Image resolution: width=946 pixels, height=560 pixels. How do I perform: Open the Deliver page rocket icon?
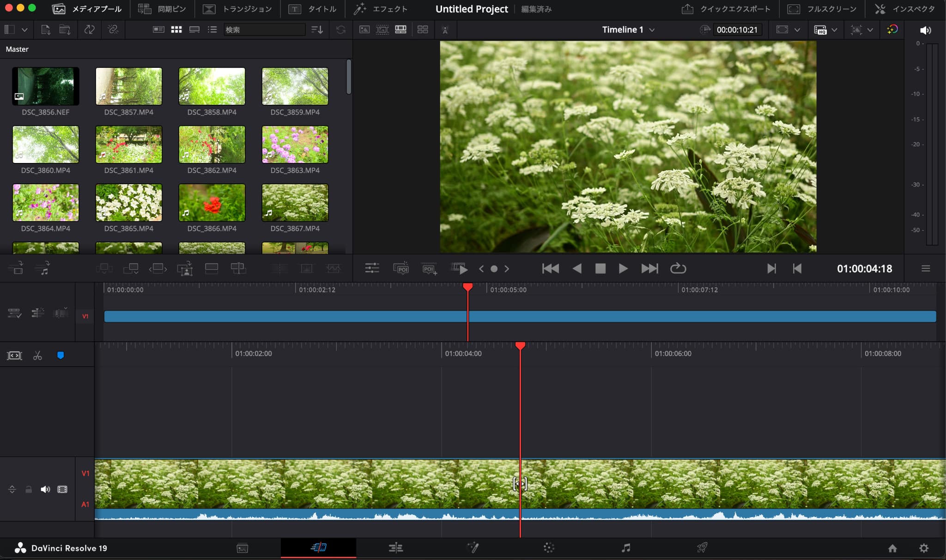702,548
